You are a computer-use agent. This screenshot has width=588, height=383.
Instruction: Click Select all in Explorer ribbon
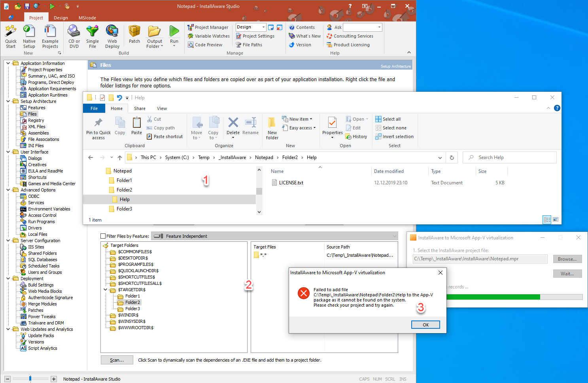click(388, 119)
